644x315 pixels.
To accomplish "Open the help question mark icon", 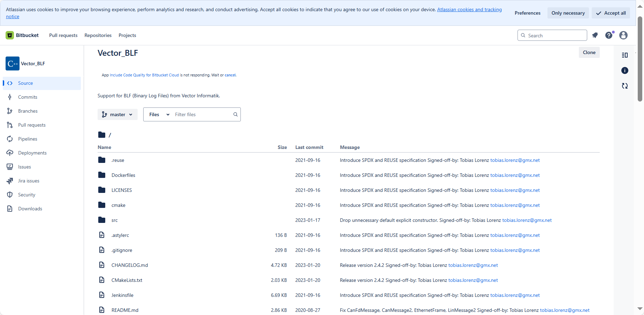I will point(609,35).
